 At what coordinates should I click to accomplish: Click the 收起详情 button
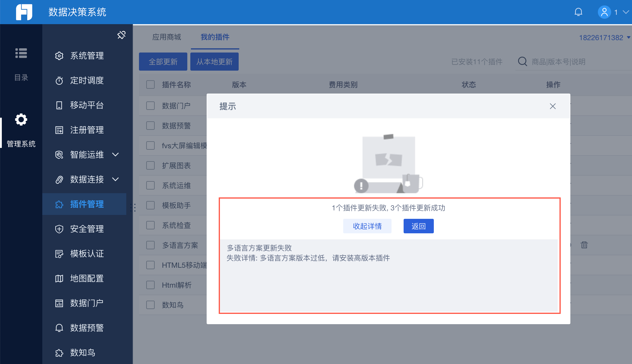(x=367, y=226)
